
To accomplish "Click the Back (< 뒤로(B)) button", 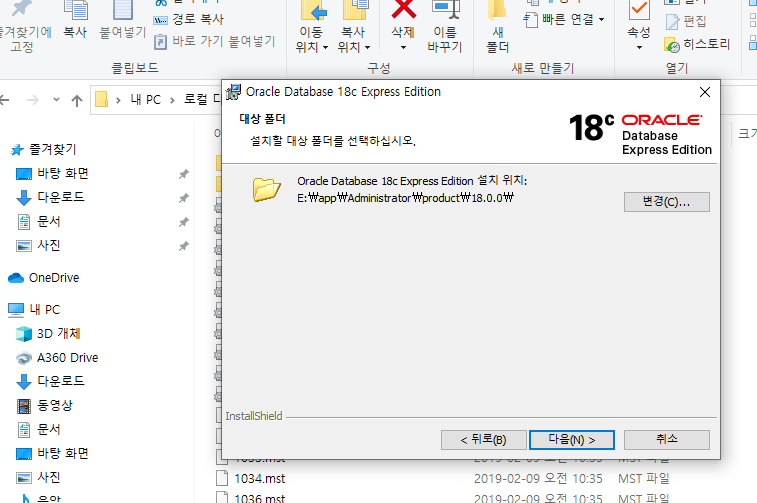I will click(x=483, y=440).
